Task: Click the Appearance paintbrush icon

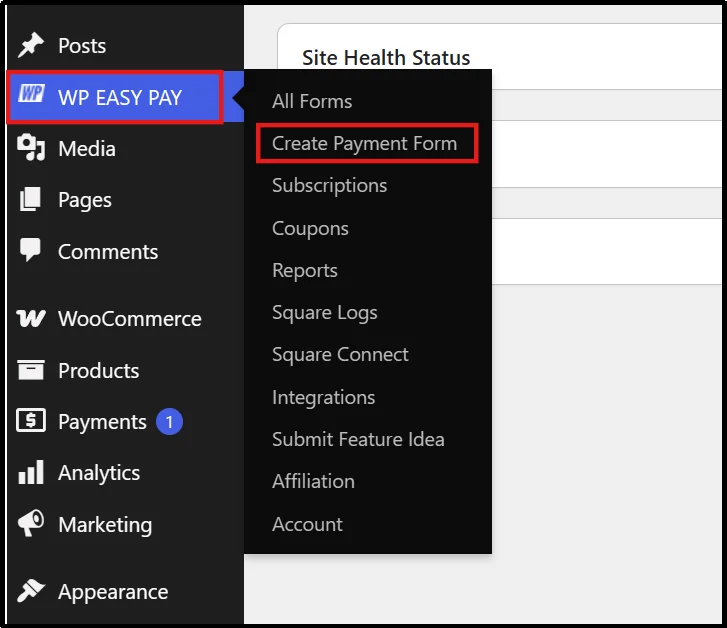Action: coord(31,591)
